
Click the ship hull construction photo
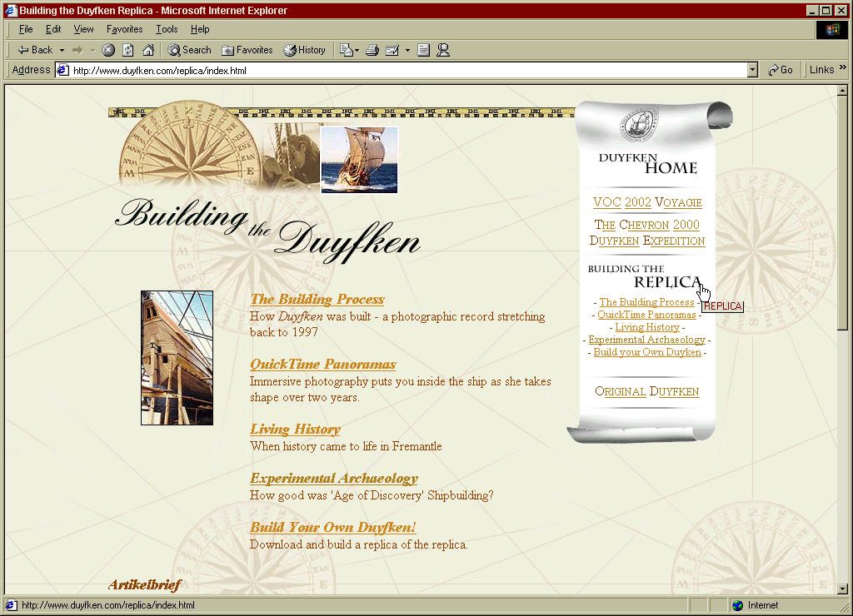pos(177,358)
